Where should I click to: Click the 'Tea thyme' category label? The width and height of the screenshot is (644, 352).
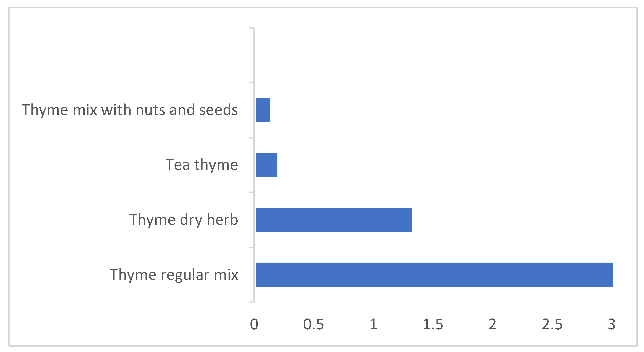201,165
